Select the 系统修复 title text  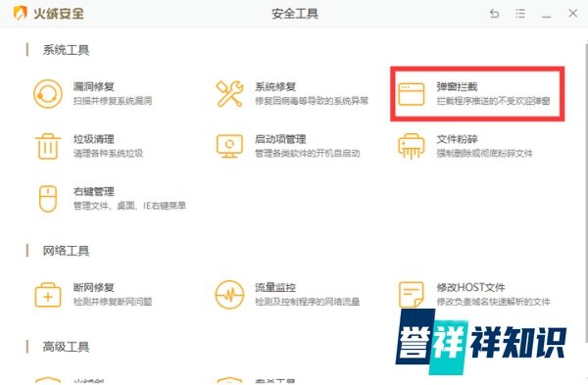click(275, 86)
